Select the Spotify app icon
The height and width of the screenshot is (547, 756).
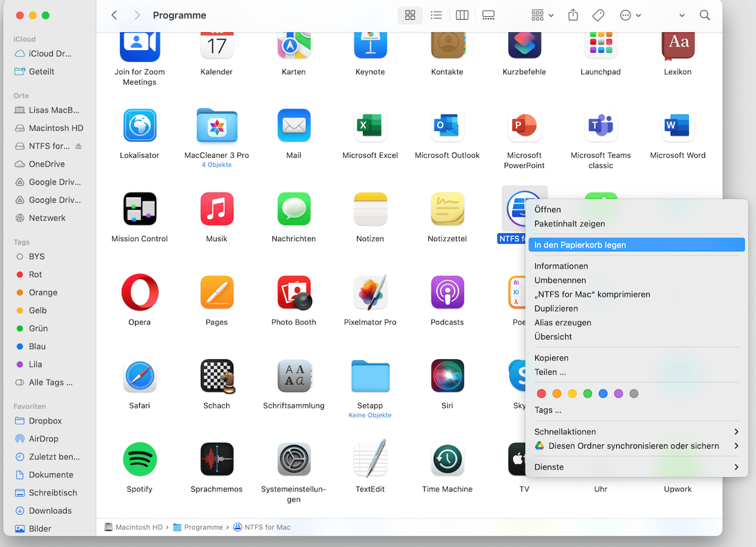pos(140,459)
